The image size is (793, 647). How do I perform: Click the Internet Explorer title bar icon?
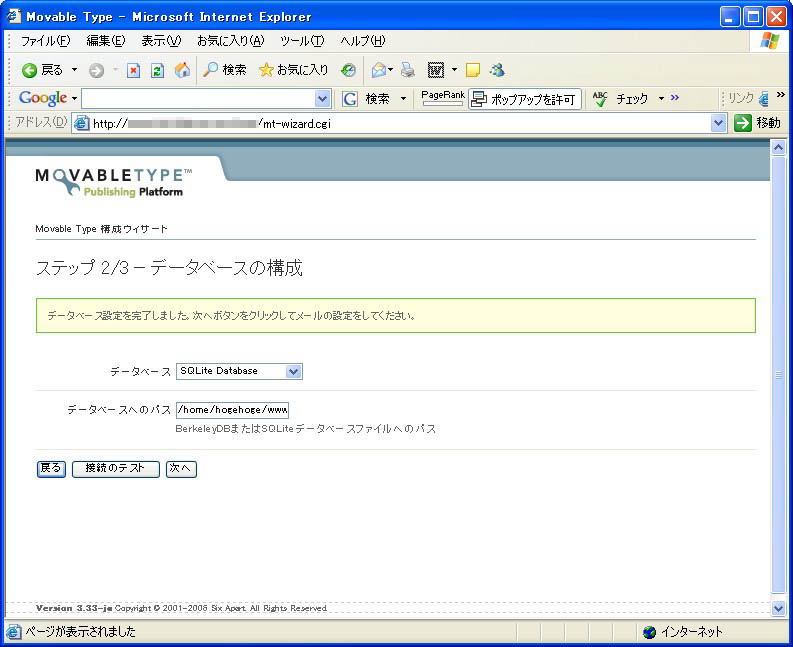pos(14,16)
